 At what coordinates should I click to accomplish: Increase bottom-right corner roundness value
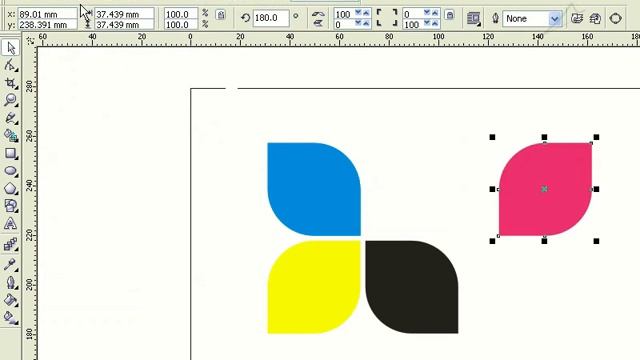coord(435,24)
